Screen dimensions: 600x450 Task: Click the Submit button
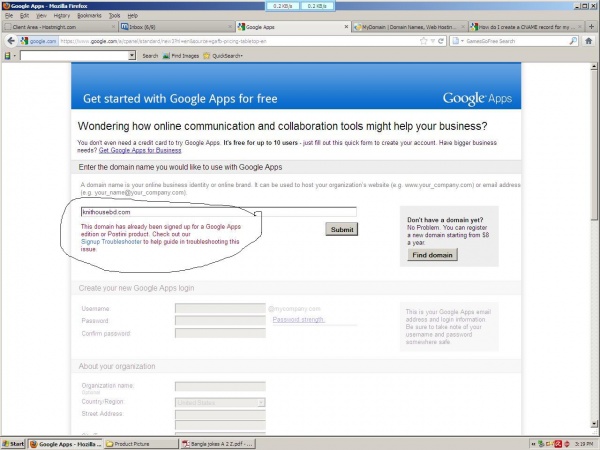point(342,230)
